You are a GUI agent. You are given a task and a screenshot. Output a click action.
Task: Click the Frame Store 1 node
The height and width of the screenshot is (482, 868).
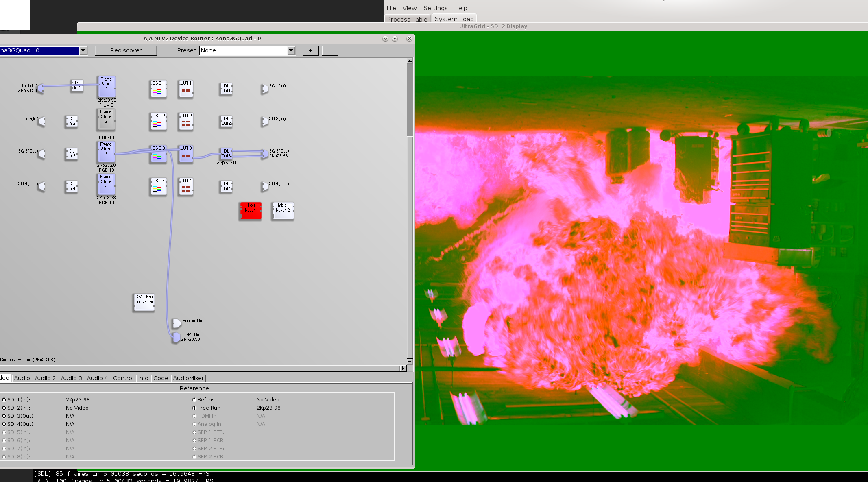click(106, 85)
